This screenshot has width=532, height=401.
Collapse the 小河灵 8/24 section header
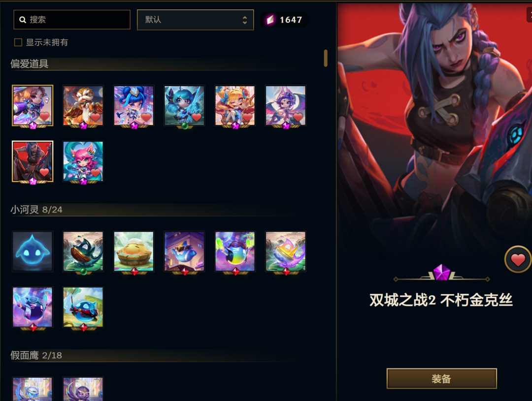158,210
